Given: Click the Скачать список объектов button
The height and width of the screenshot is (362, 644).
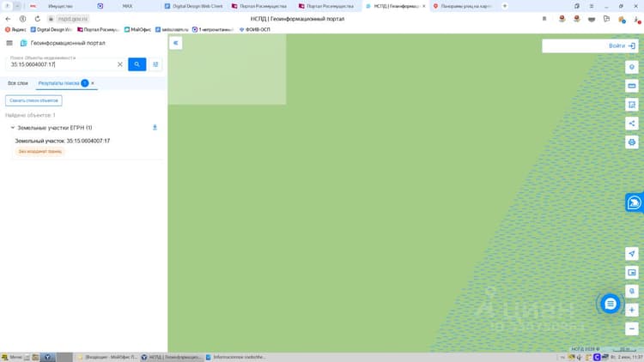Looking at the screenshot, I should click(x=33, y=100).
